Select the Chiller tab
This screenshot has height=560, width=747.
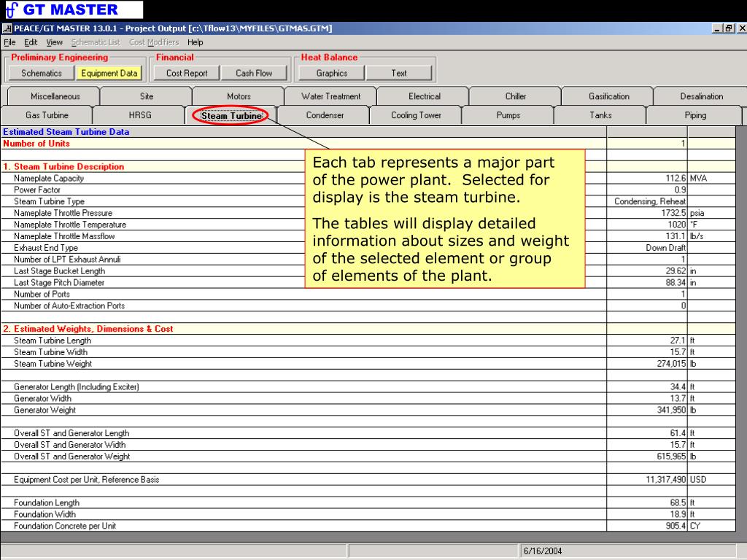point(516,96)
